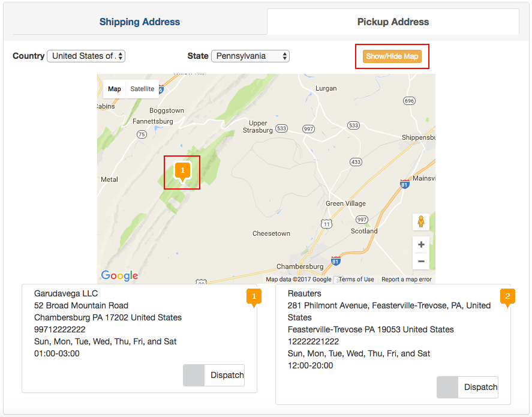The width and height of the screenshot is (532, 417).
Task: Switch to the Pickup Address tab
Action: 393,22
